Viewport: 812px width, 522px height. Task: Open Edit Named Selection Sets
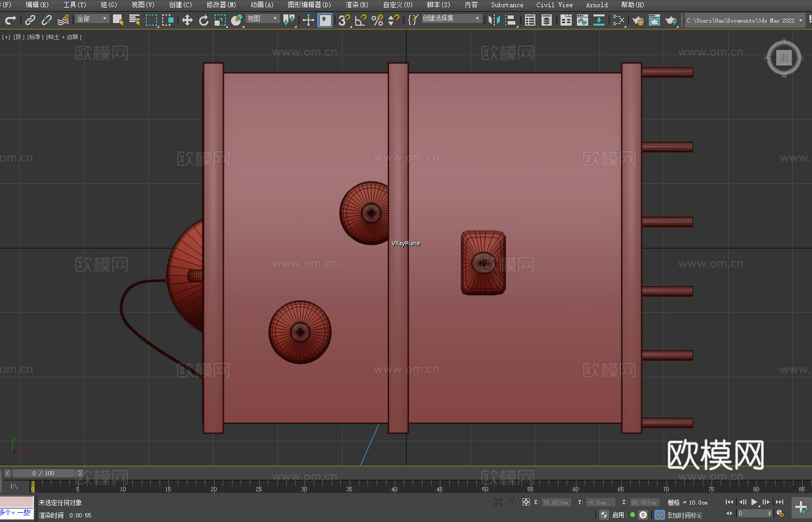click(413, 20)
